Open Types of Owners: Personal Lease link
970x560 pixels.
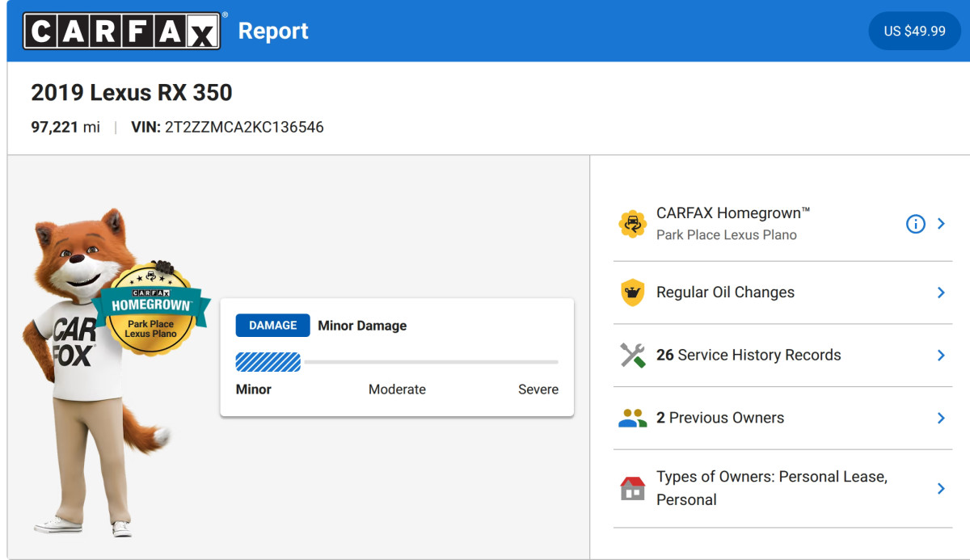(x=772, y=488)
